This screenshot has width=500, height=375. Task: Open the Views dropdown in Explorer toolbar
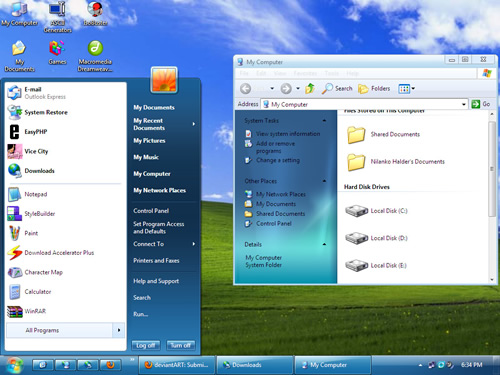(413, 88)
